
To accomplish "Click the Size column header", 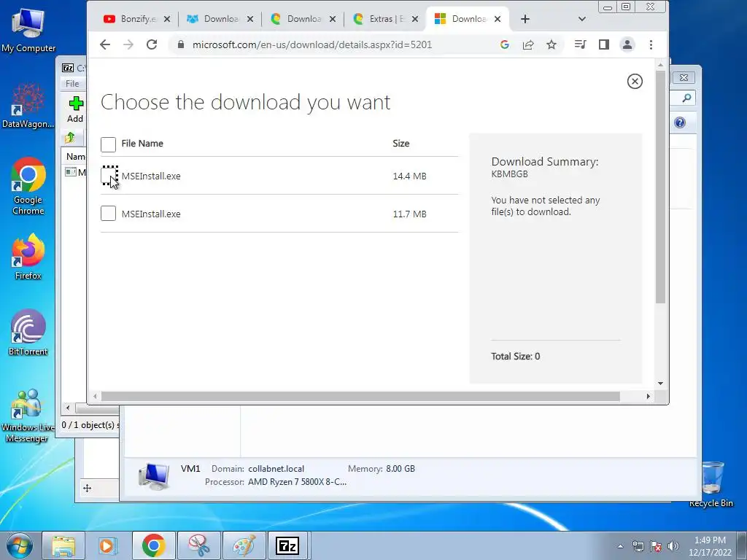I will (x=400, y=144).
